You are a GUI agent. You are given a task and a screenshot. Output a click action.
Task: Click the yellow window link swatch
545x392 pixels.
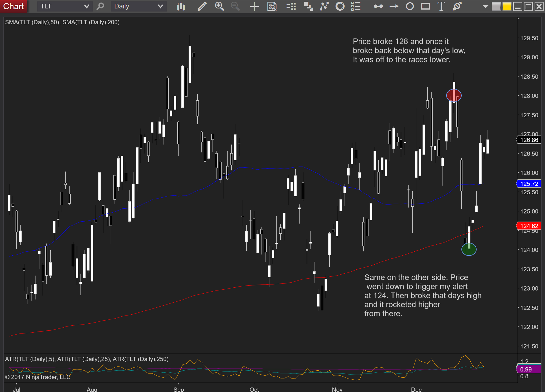pyautogui.click(x=507, y=6)
